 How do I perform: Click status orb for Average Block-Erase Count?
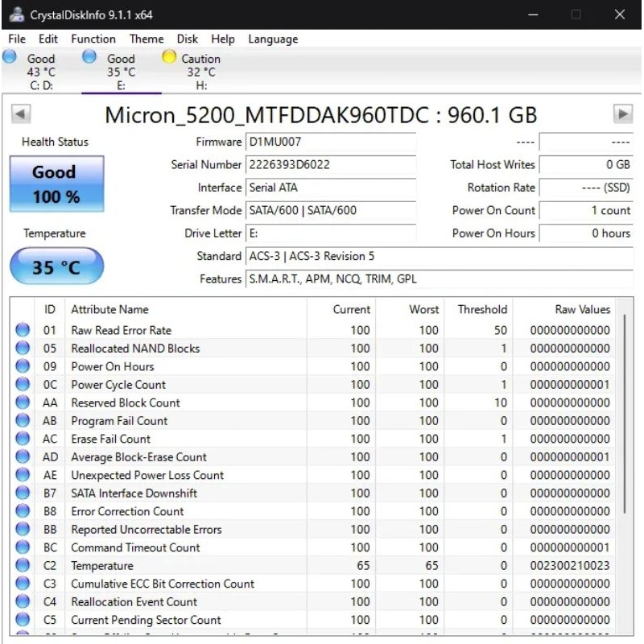23,456
